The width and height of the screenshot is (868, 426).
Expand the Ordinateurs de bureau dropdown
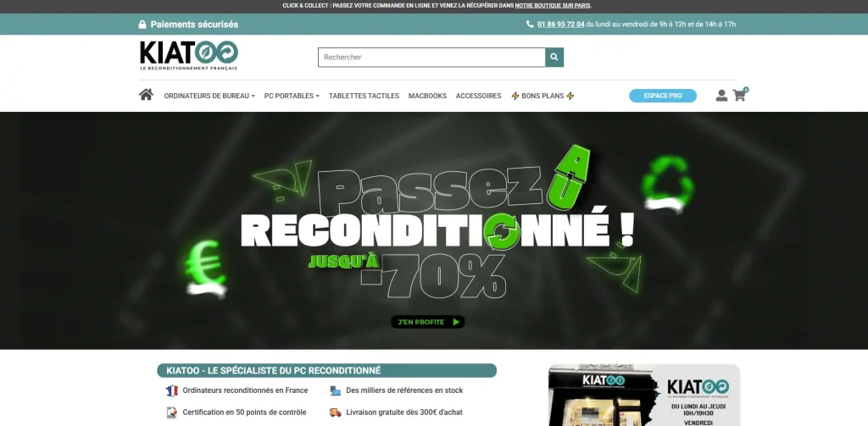pyautogui.click(x=209, y=96)
